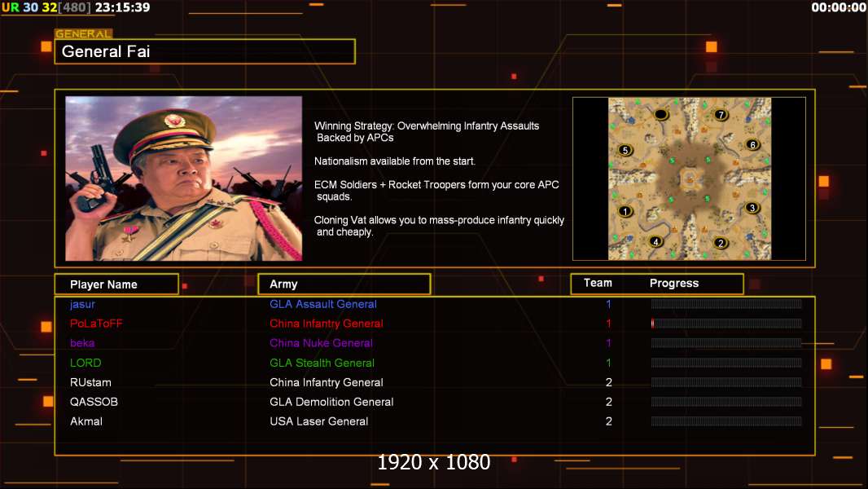This screenshot has width=868, height=489.
Task: Click start position 5 on the minimap
Action: click(x=625, y=150)
